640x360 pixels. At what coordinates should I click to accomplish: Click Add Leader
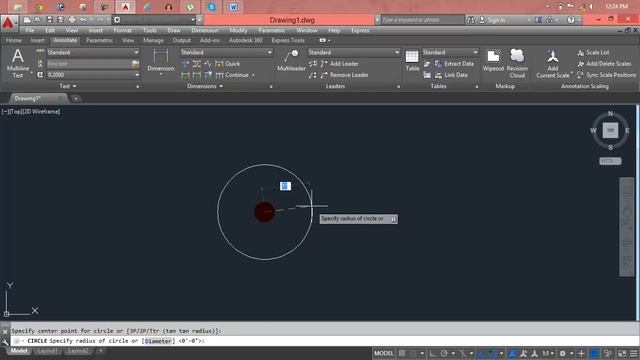pos(340,64)
